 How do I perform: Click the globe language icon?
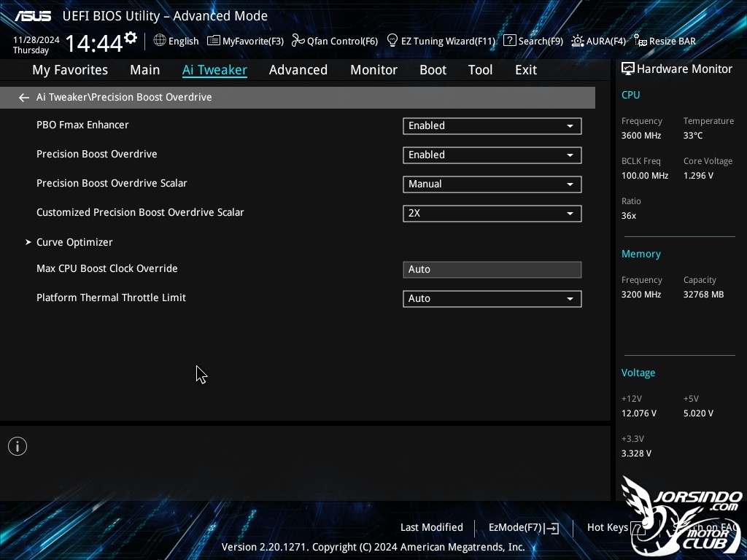[160, 41]
